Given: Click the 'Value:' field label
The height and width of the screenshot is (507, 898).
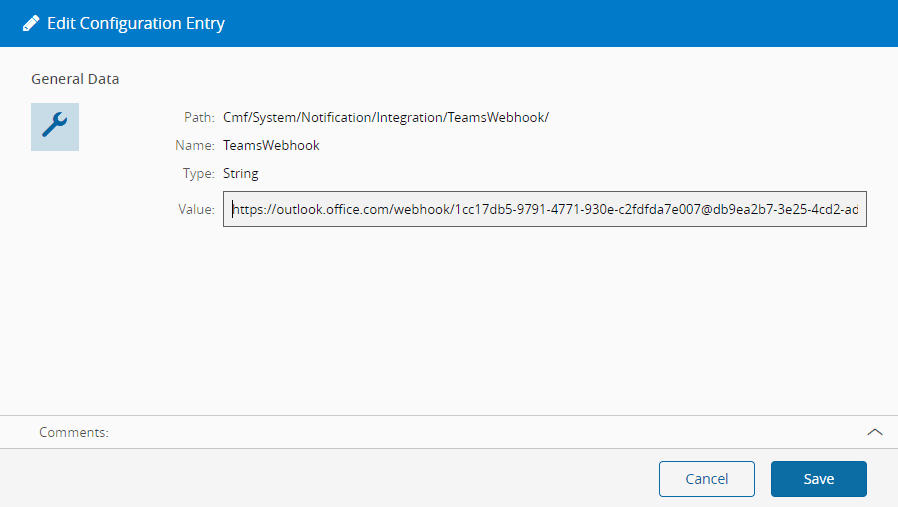Looking at the screenshot, I should pyautogui.click(x=196, y=210).
